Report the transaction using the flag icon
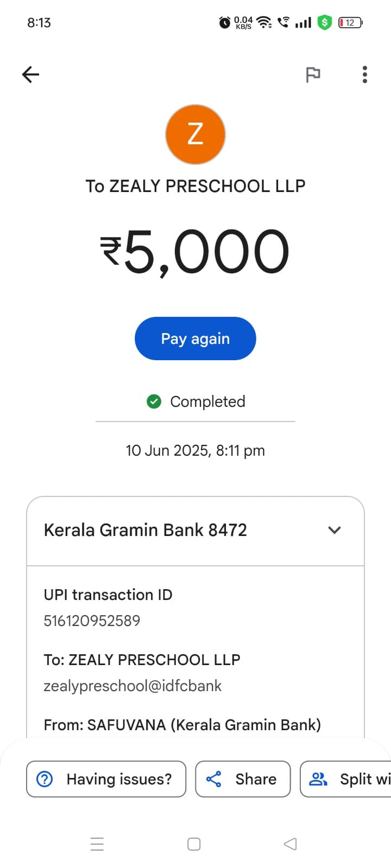Viewport: 391px width, 868px height. click(313, 74)
